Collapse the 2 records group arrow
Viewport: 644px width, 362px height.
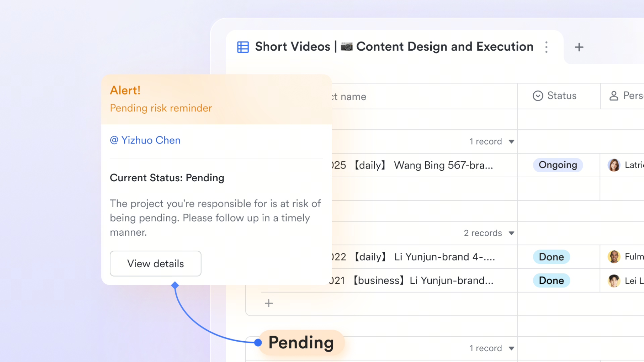click(x=511, y=233)
